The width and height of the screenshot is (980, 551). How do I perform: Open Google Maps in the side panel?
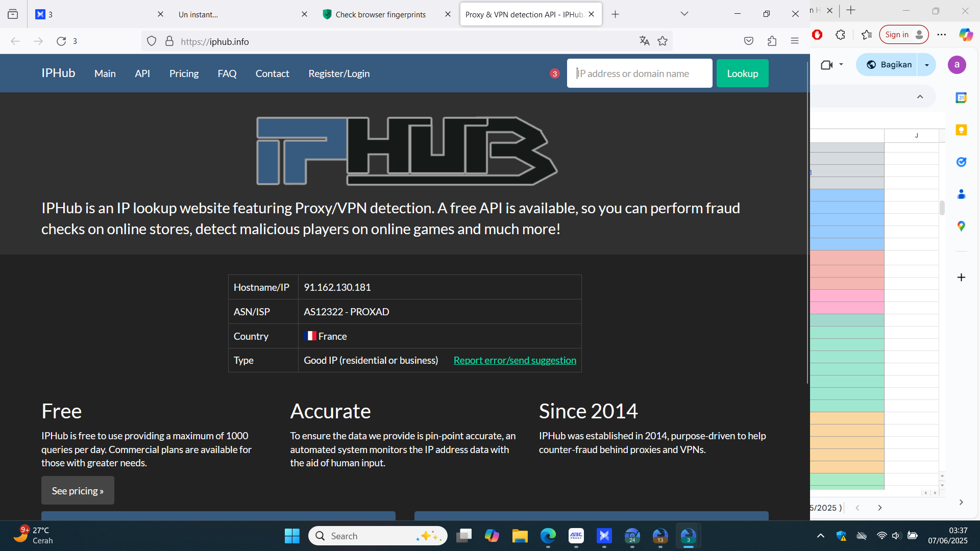[961, 226]
